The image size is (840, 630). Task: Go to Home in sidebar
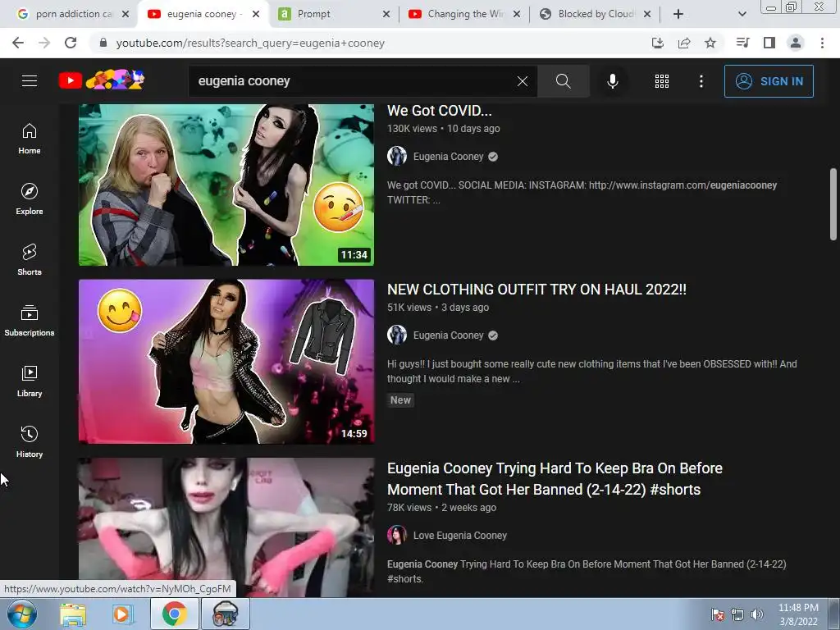click(x=30, y=139)
